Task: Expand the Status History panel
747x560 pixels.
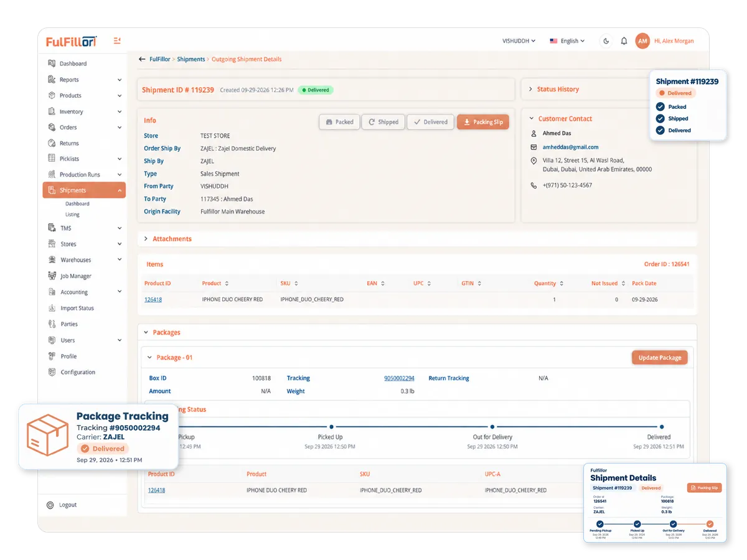Action: [531, 89]
